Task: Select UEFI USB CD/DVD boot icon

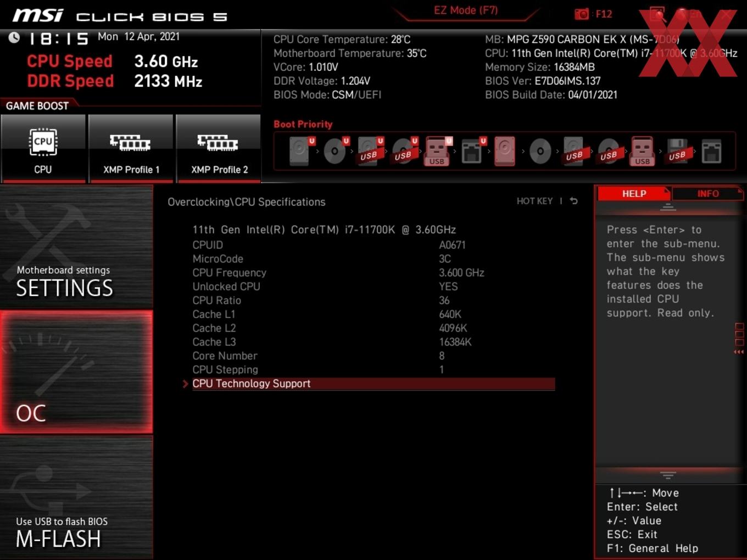Action: (405, 151)
